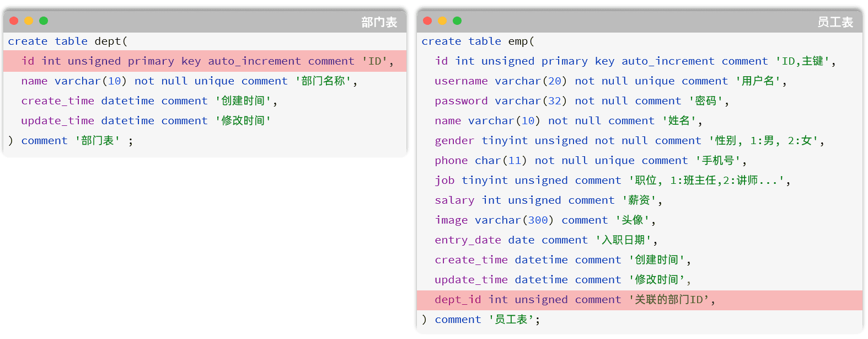
Task: Click the green maximize dot on 部门表 window
Action: (x=44, y=21)
